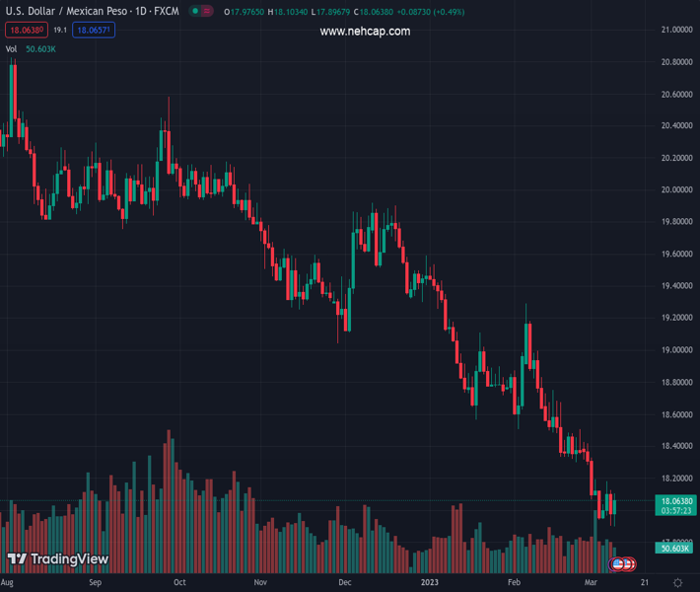Click the Sep label on the time axis
This screenshot has width=700, height=592.
click(95, 582)
